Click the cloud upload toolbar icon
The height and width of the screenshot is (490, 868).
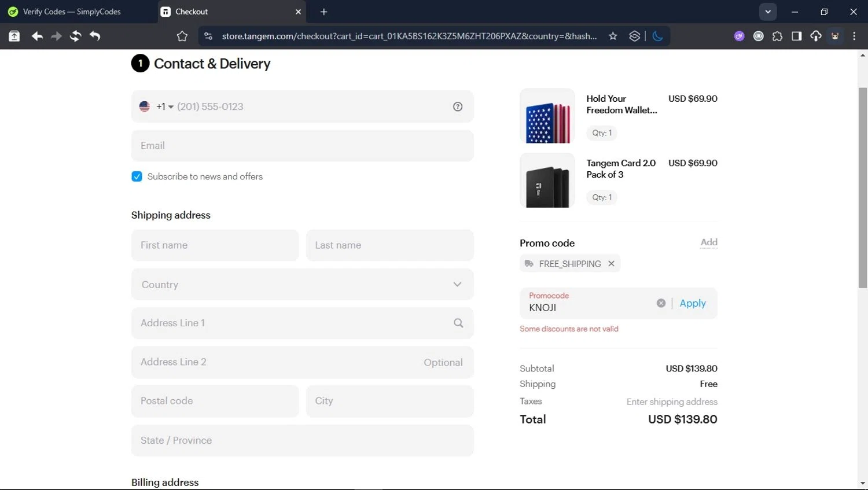pos(816,36)
